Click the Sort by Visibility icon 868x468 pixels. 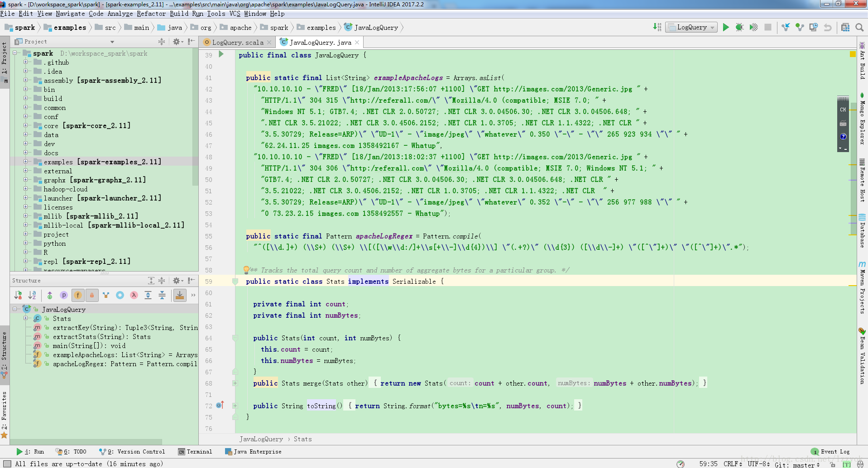18,295
